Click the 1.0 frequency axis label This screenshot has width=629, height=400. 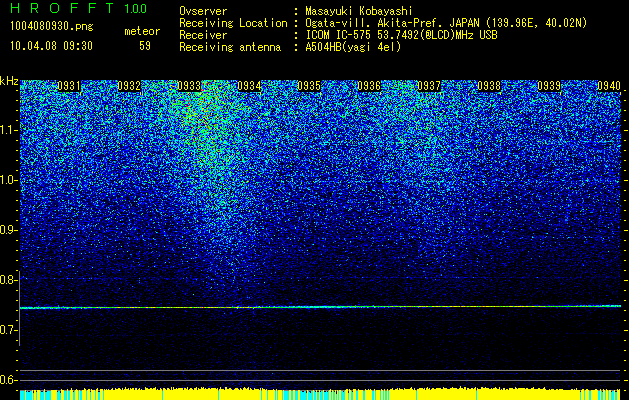point(8,180)
